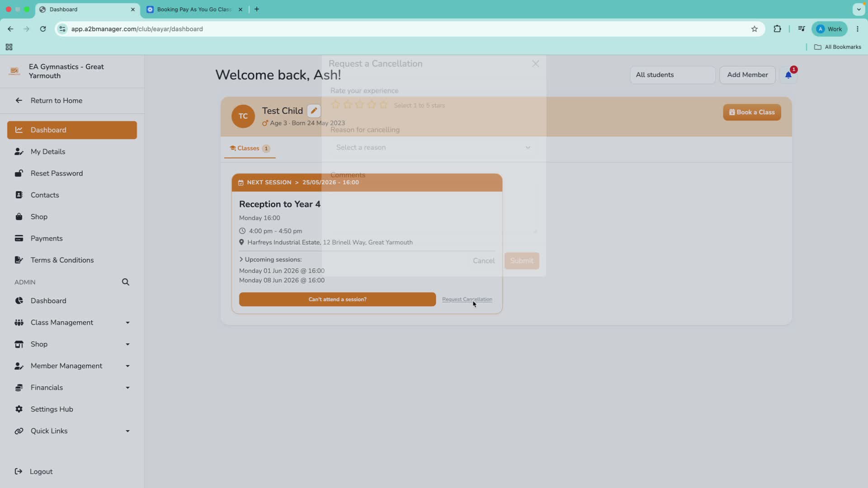Bookmark page with the star icon
The image size is (868, 488).
tap(755, 29)
